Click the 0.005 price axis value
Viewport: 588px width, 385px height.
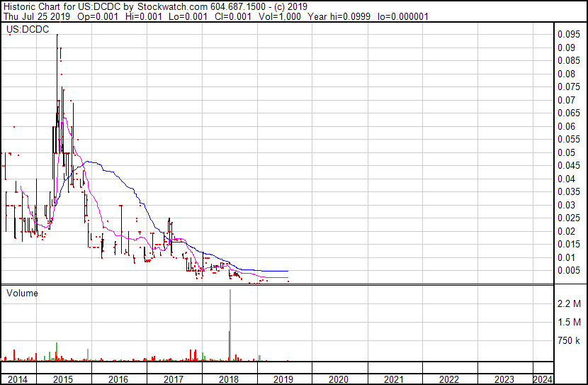(x=568, y=271)
